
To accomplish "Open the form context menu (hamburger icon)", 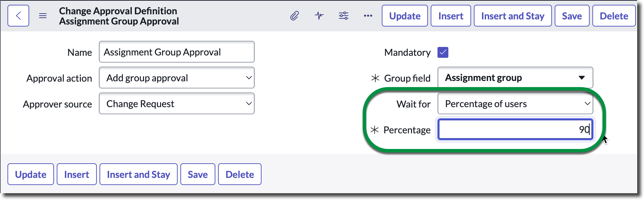I will click(x=43, y=15).
